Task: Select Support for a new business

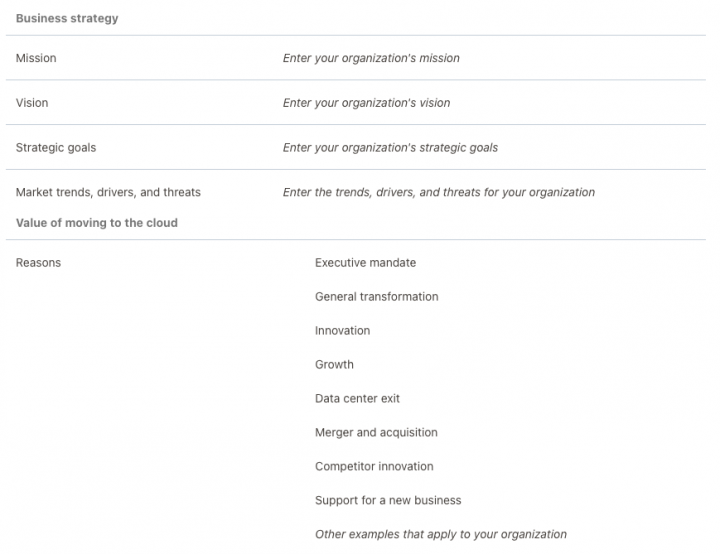Action: [388, 500]
